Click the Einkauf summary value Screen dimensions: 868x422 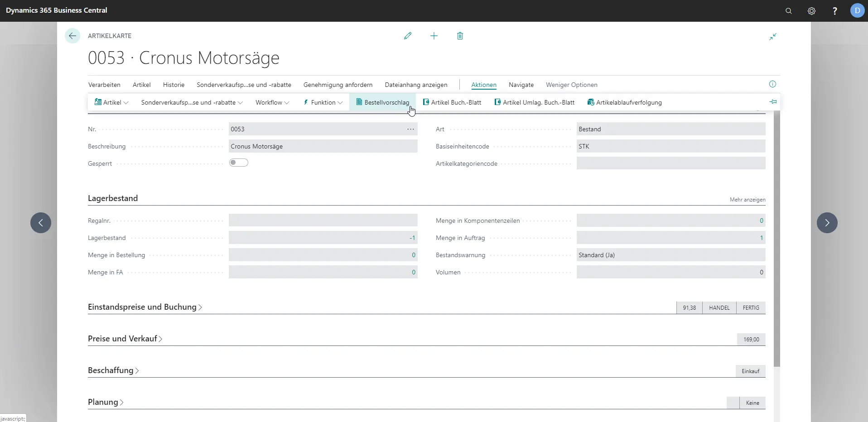(x=751, y=371)
